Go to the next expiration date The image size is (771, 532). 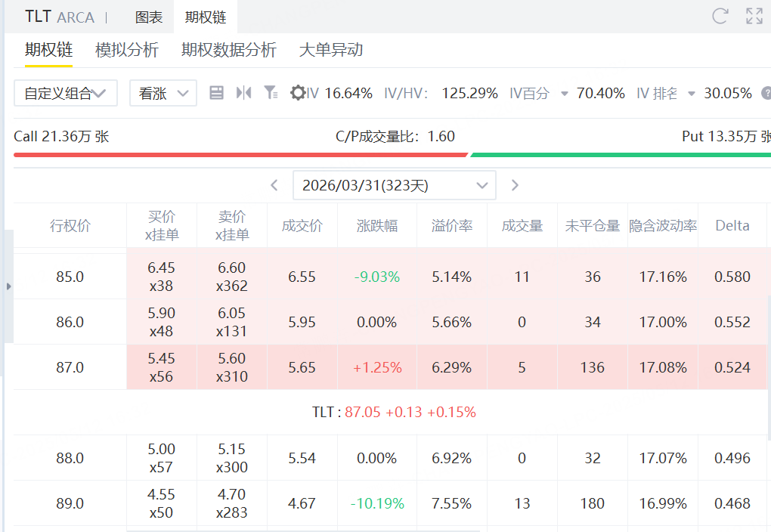[515, 185]
